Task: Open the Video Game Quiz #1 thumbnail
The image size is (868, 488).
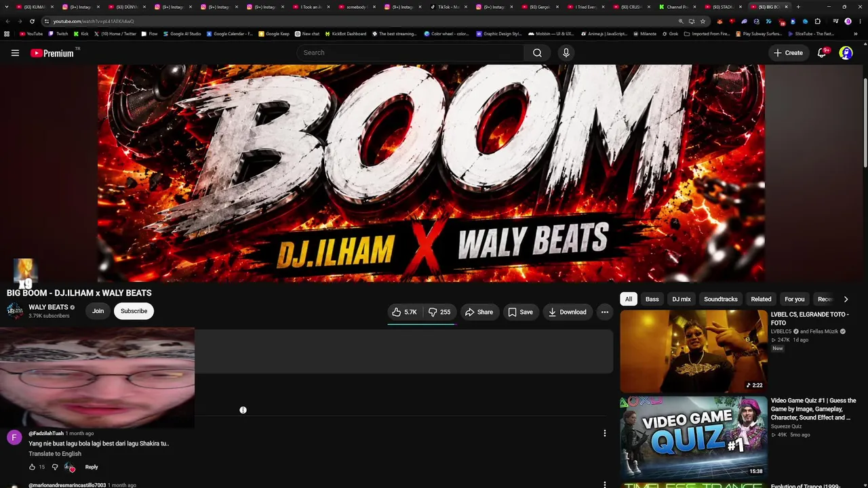Action: coord(694,437)
